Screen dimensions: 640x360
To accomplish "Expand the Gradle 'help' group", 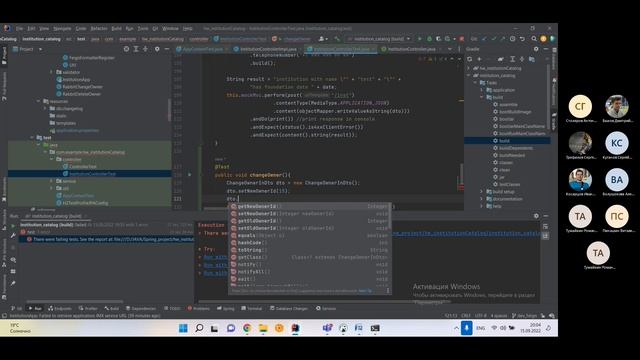I will click(482, 206).
